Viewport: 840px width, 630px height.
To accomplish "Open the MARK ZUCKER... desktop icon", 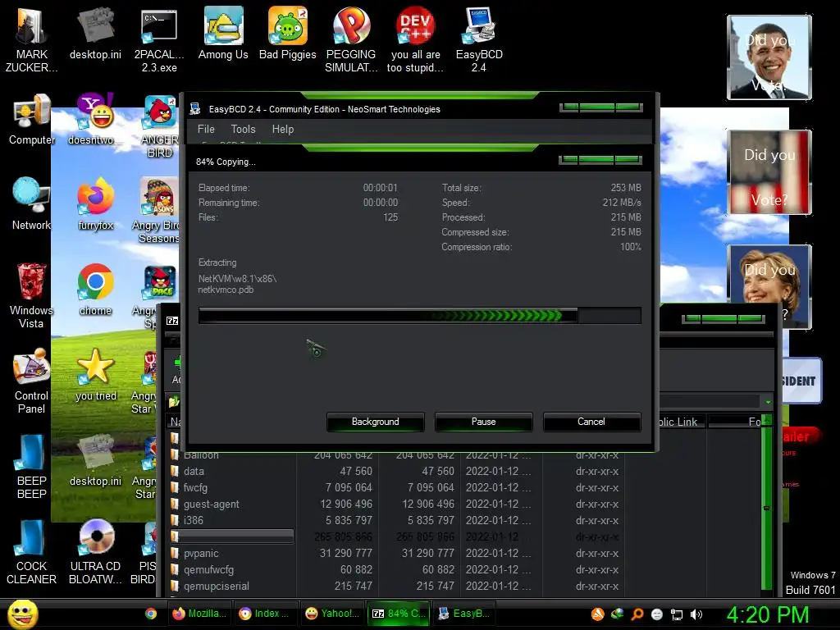I will (x=31, y=39).
